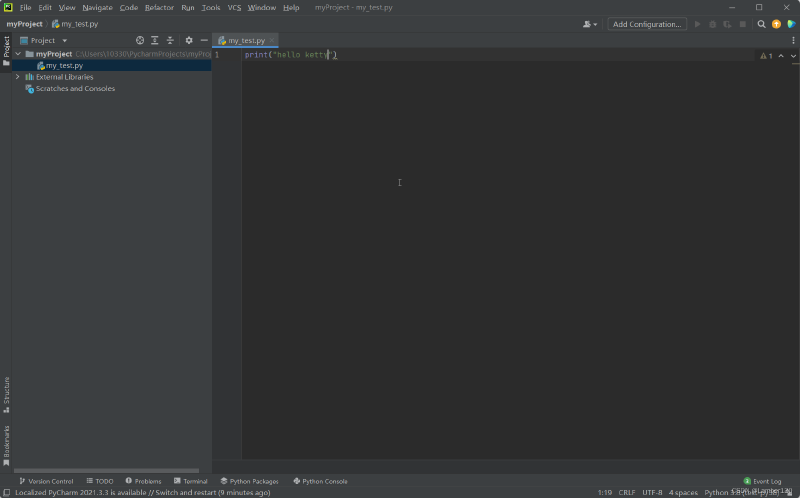Viewport: 800px width, 498px height.
Task: Open the VCS menu
Action: (x=234, y=8)
